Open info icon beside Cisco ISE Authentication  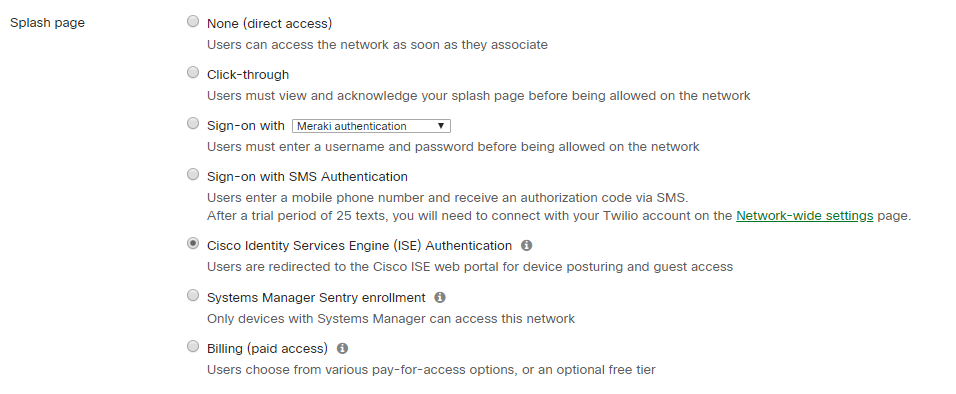[527, 245]
